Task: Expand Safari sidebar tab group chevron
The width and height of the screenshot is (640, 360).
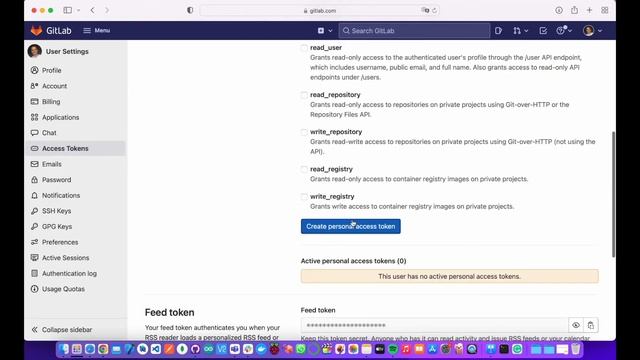Action: (78, 10)
